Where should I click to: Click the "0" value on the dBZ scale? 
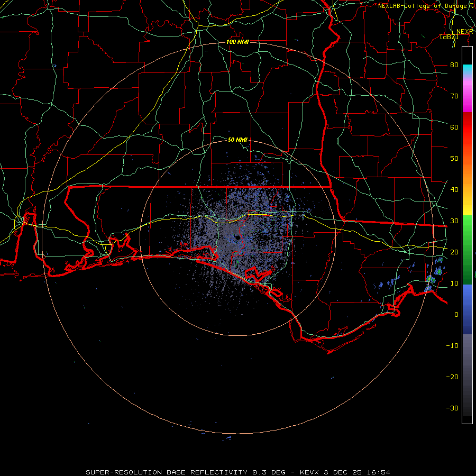pos(456,315)
